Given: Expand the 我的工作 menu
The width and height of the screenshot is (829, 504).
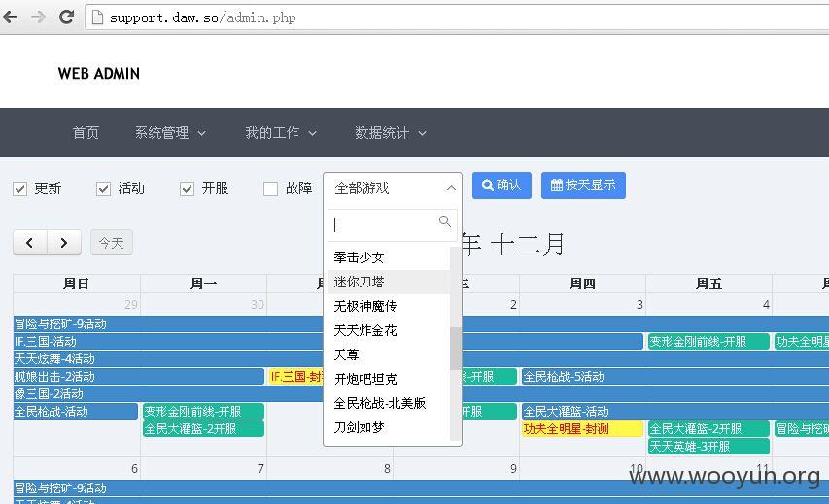Looking at the screenshot, I should pyautogui.click(x=280, y=133).
